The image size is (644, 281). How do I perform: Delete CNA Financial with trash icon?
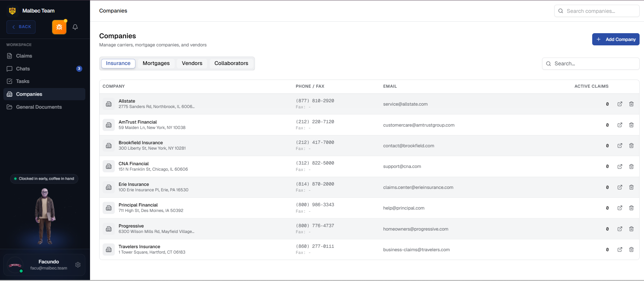point(631,167)
